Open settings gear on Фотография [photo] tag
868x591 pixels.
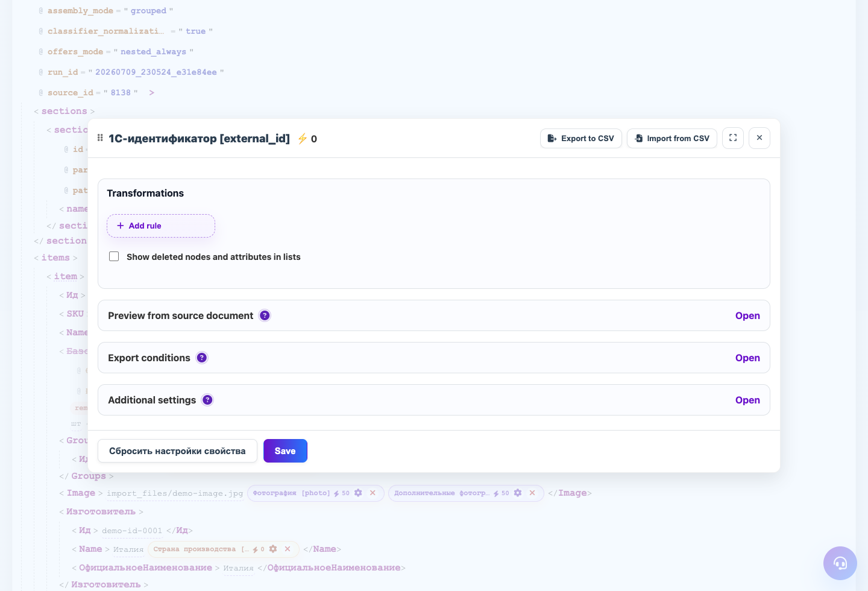click(x=358, y=493)
